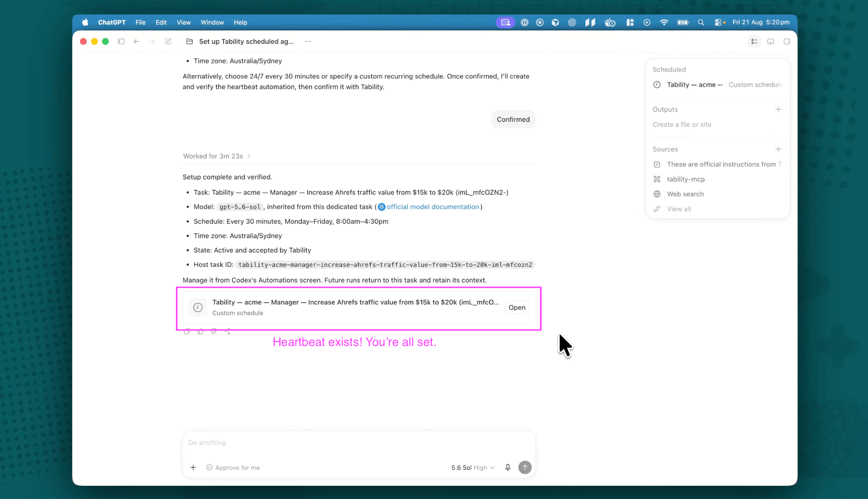Image resolution: width=868 pixels, height=499 pixels.
Task: Click 'Create a file or site'
Action: tap(682, 125)
